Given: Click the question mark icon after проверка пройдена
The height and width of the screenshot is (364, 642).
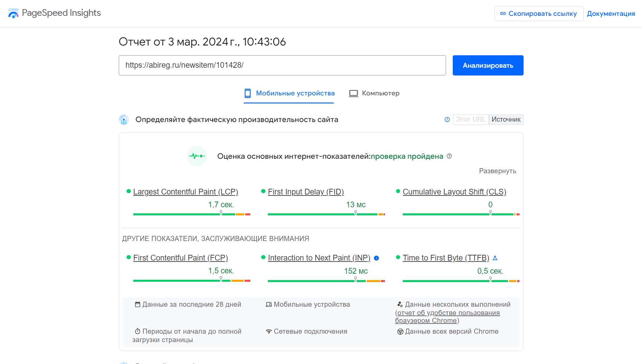Looking at the screenshot, I should [x=449, y=156].
